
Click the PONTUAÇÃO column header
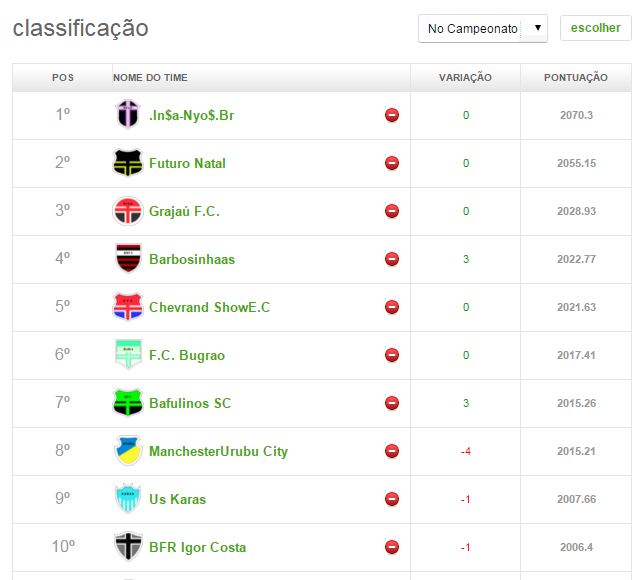(575, 78)
